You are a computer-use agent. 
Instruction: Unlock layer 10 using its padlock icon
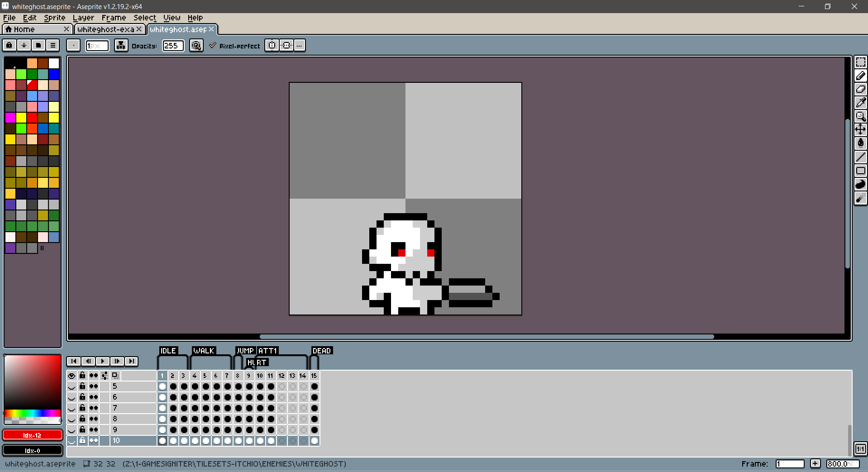[82, 440]
